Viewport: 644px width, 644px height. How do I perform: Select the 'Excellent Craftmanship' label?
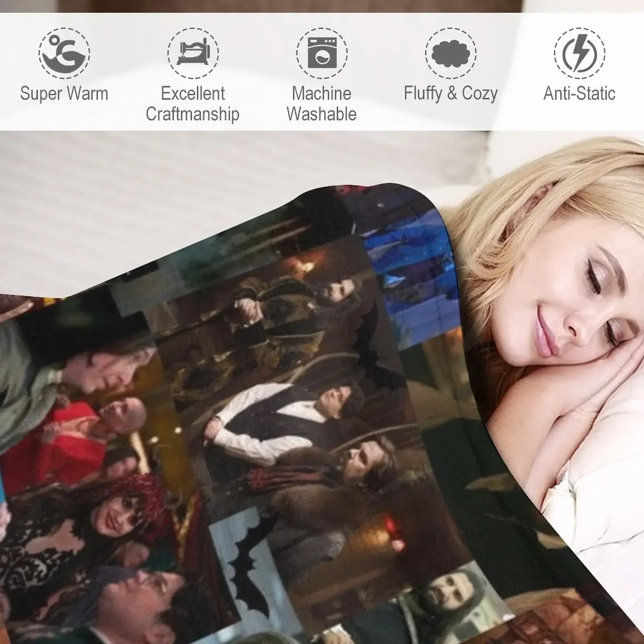point(193,104)
